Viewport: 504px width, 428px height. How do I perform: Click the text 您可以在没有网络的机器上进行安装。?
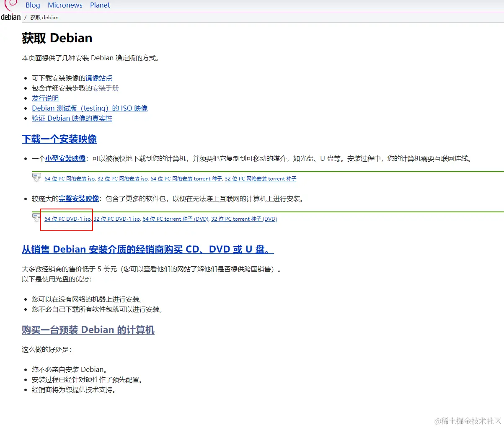click(x=88, y=299)
